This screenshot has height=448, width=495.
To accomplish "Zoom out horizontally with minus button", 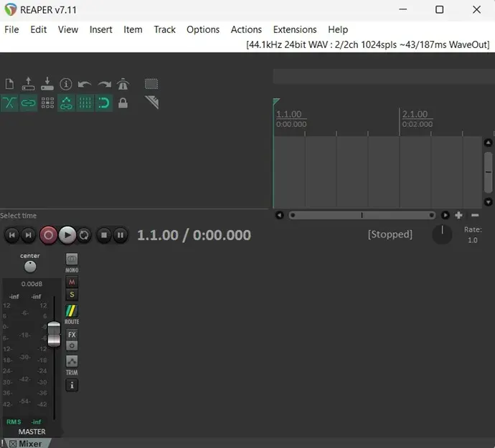I will point(475,215).
